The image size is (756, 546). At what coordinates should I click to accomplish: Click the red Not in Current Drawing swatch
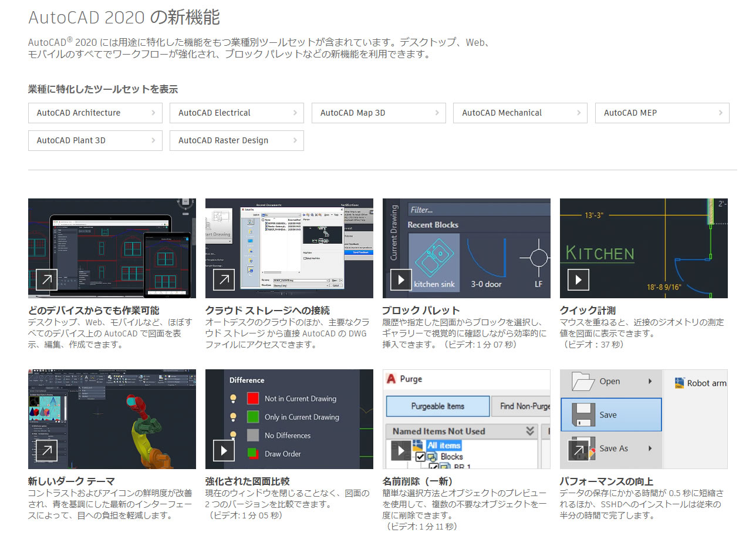coord(253,399)
